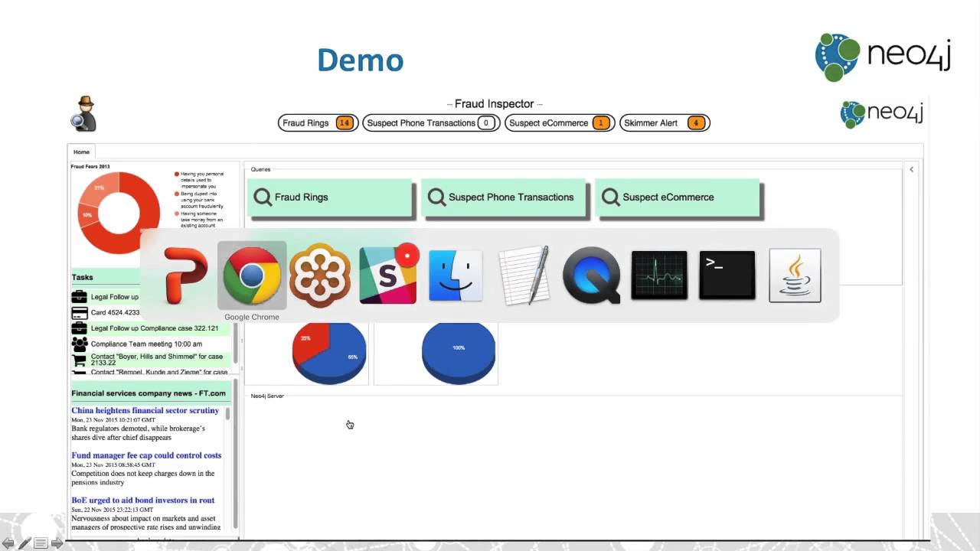Click the Financial services company news heading
Screen dimensions: 980x551
click(x=149, y=393)
